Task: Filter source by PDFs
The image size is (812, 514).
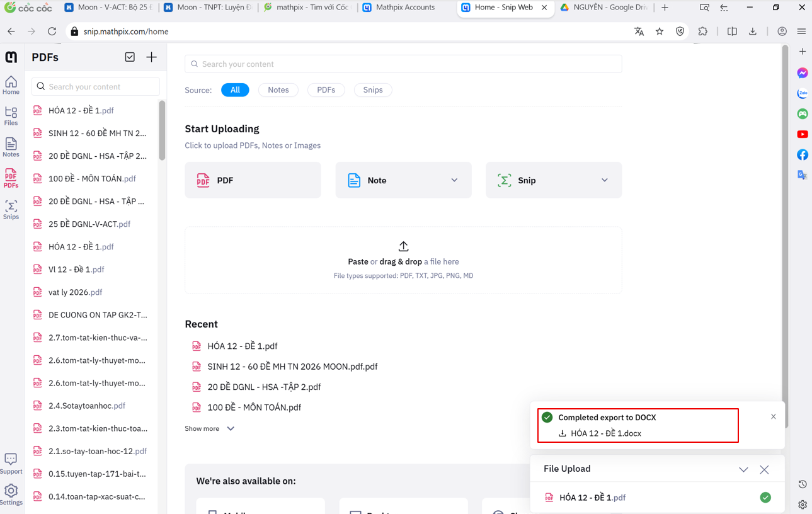Action: (x=326, y=90)
